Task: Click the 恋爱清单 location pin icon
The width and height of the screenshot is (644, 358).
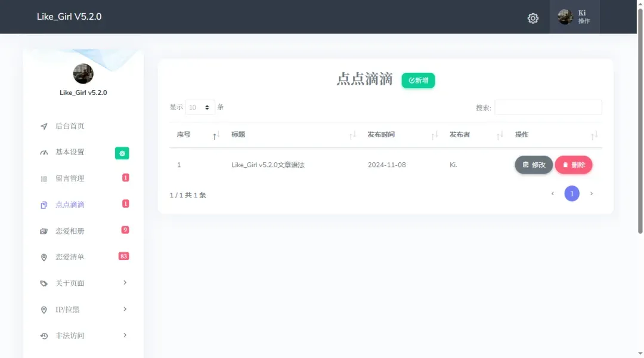Action: point(44,257)
